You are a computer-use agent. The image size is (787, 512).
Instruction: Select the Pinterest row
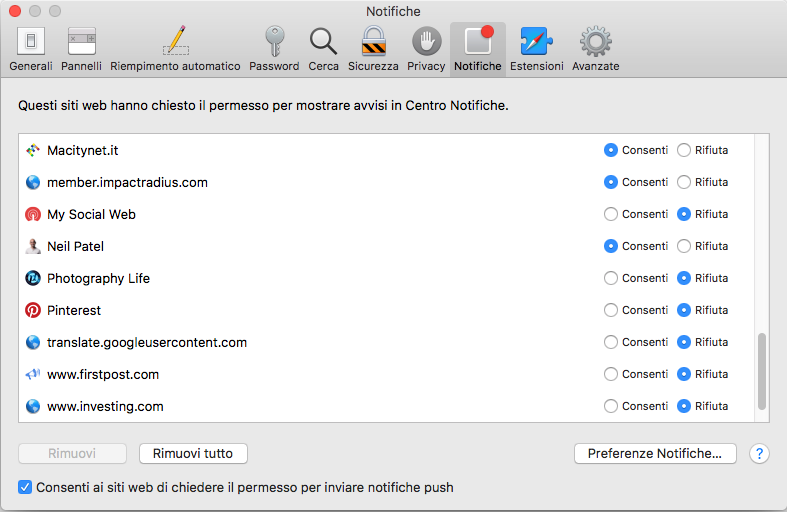point(386,310)
